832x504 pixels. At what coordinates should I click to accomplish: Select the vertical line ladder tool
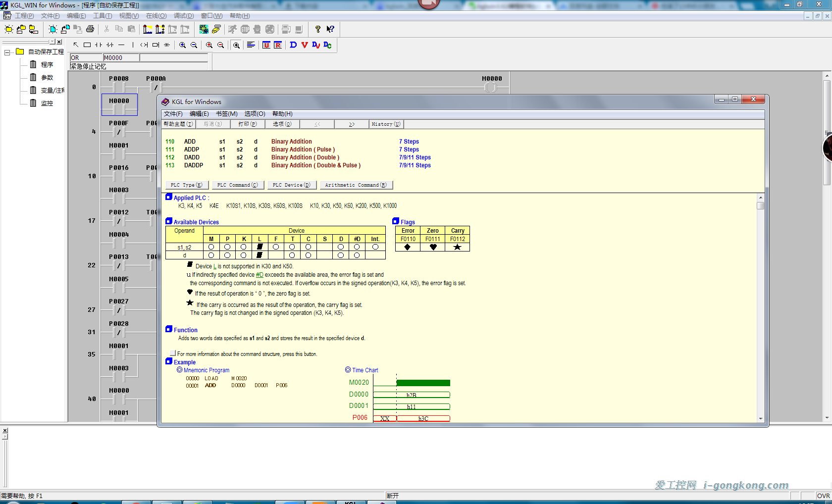[x=133, y=45]
